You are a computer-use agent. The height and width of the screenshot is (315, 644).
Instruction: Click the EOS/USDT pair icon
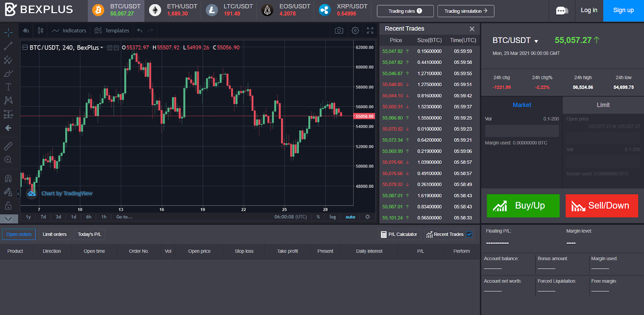coord(267,10)
